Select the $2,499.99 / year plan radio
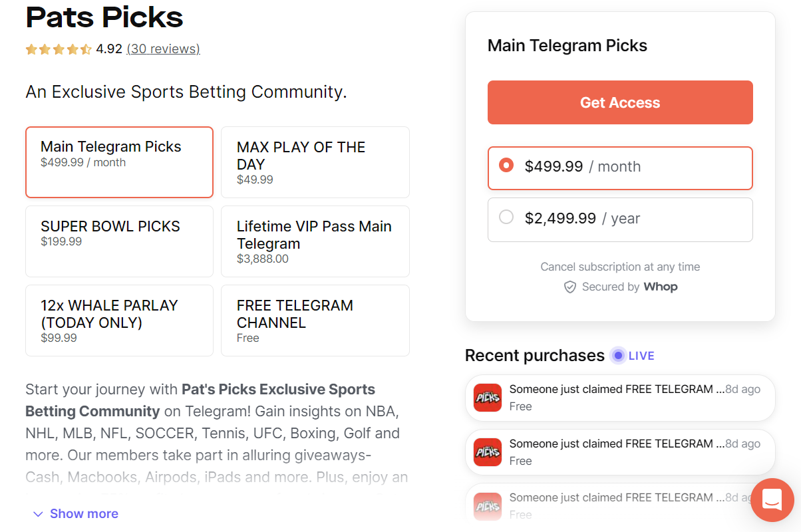This screenshot has width=801, height=532. [506, 219]
